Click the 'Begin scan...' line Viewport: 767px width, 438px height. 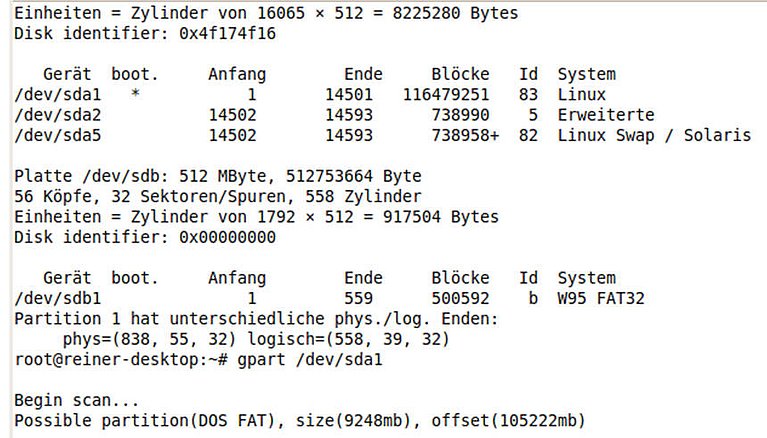(x=68, y=400)
